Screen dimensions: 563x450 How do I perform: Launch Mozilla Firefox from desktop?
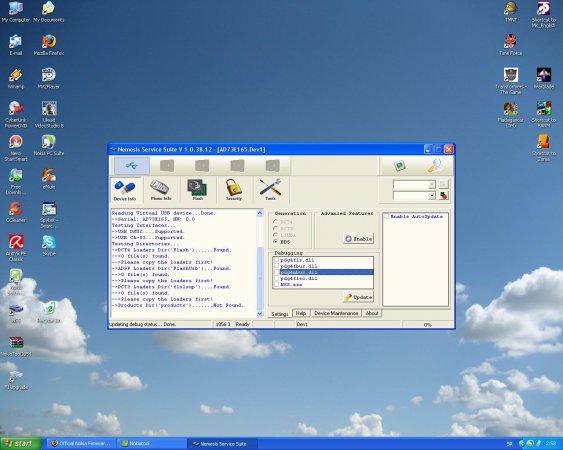(x=48, y=45)
